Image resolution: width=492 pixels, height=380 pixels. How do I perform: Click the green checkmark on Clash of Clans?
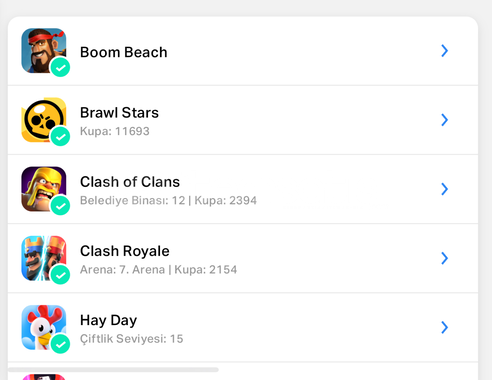pyautogui.click(x=60, y=206)
